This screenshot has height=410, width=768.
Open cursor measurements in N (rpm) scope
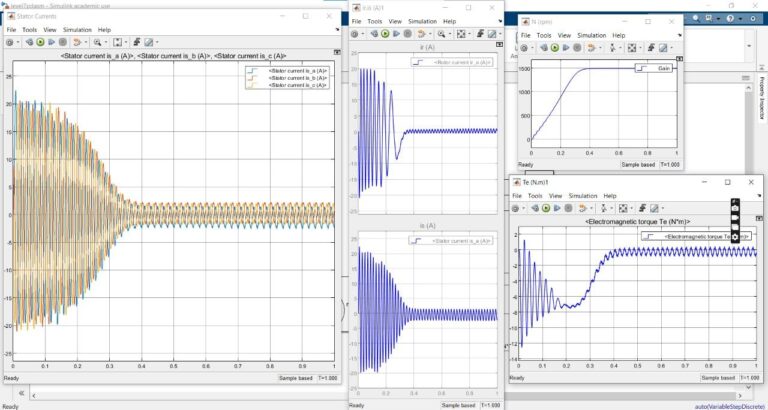tap(663, 48)
